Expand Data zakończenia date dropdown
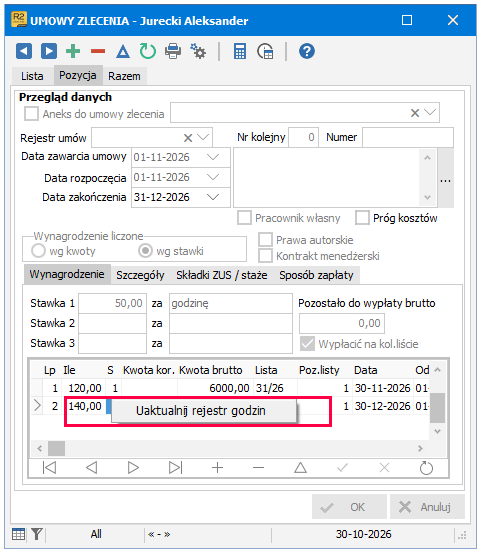 pyautogui.click(x=213, y=197)
